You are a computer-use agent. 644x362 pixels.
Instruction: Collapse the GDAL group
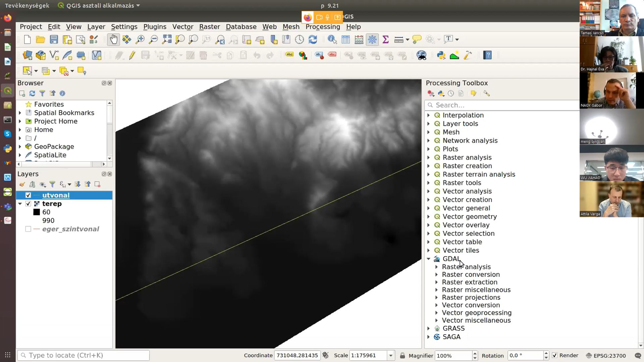pos(429,259)
